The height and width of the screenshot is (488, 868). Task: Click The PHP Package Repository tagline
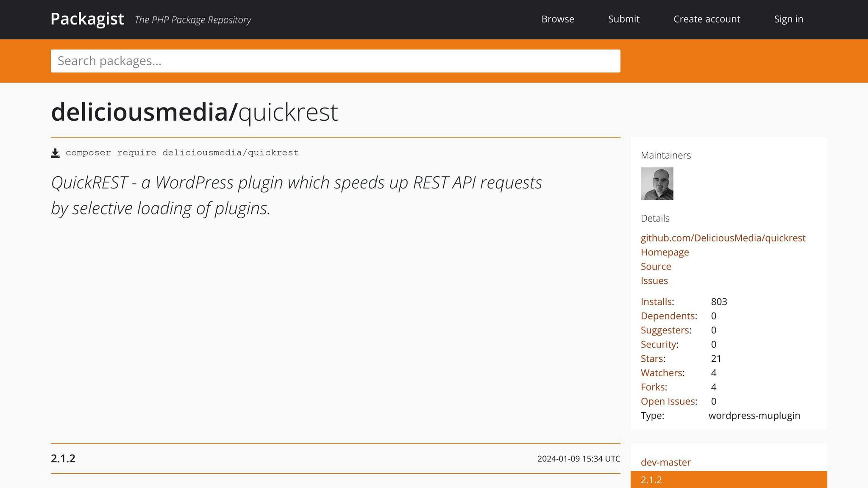pyautogui.click(x=193, y=20)
